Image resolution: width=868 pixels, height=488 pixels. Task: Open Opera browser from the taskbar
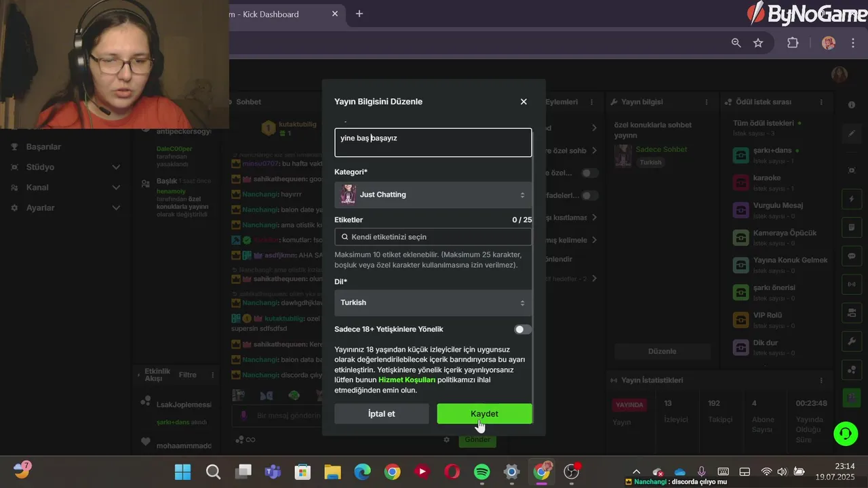point(452,472)
